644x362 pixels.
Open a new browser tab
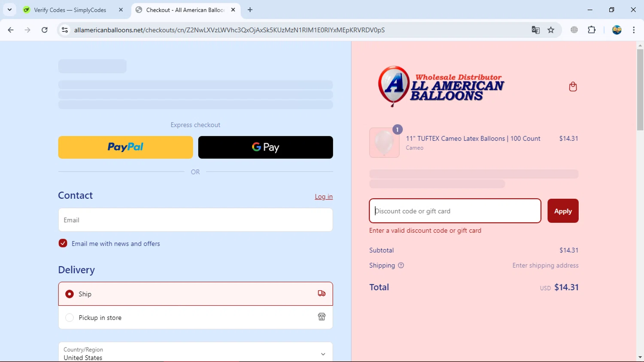[250, 9]
